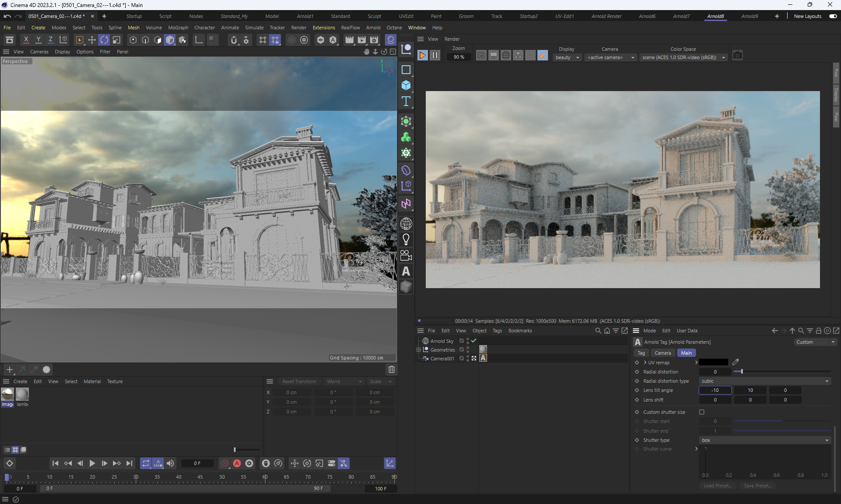
Task: Pause the Arnold IPR render
Action: [x=435, y=55]
